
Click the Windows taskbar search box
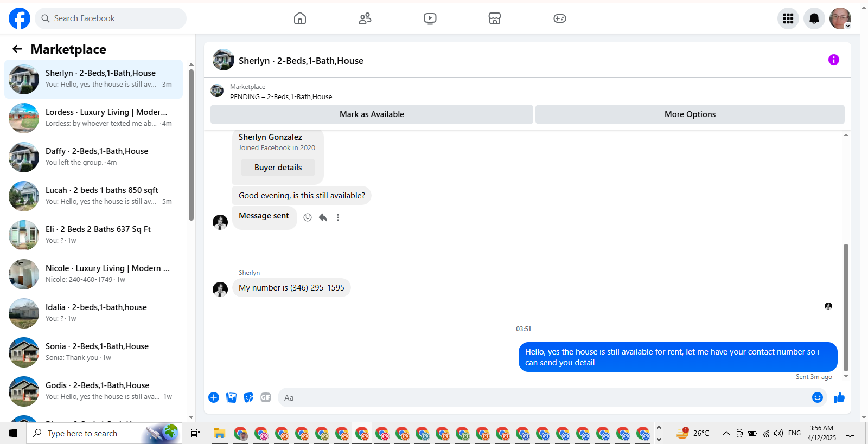pyautogui.click(x=104, y=433)
